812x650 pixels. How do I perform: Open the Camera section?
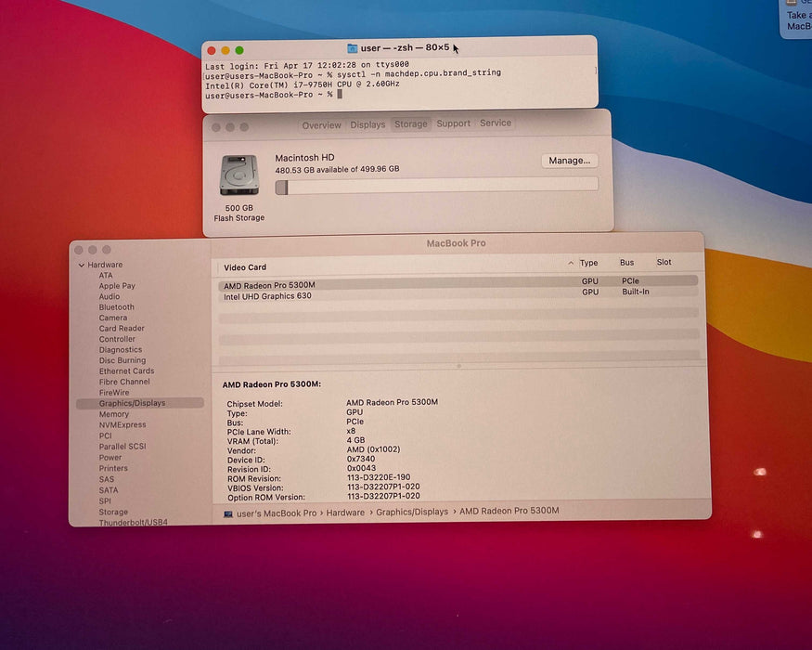click(113, 318)
